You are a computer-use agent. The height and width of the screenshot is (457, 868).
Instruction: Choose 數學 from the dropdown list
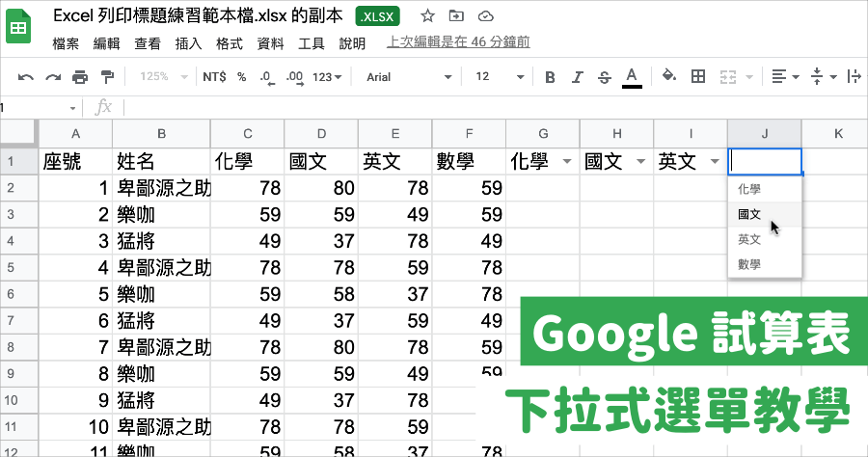click(765, 264)
